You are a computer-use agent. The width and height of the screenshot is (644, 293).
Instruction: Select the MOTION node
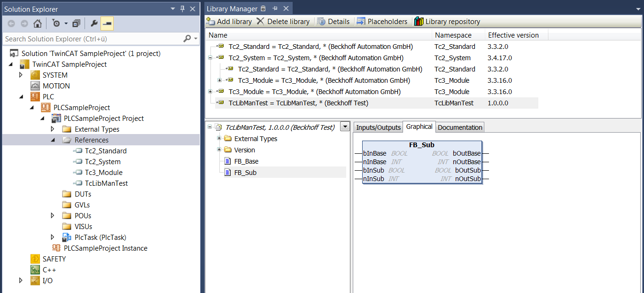tap(56, 86)
